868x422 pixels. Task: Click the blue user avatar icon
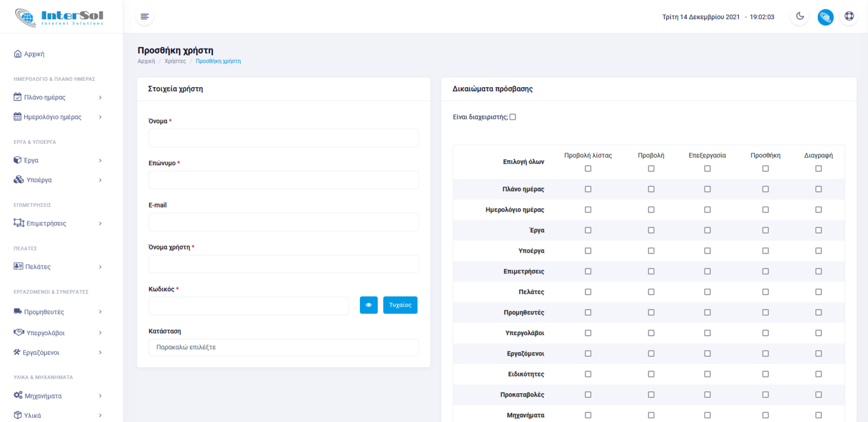(x=825, y=17)
